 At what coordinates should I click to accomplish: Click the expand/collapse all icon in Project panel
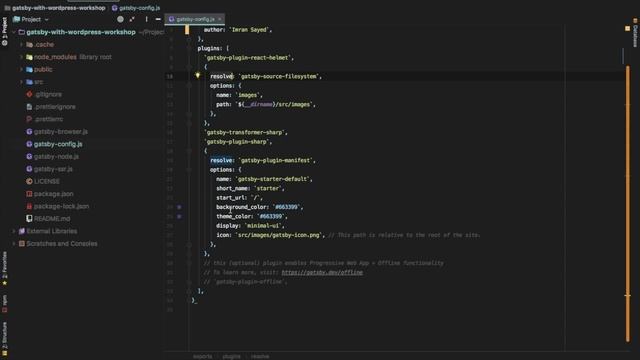(132, 19)
